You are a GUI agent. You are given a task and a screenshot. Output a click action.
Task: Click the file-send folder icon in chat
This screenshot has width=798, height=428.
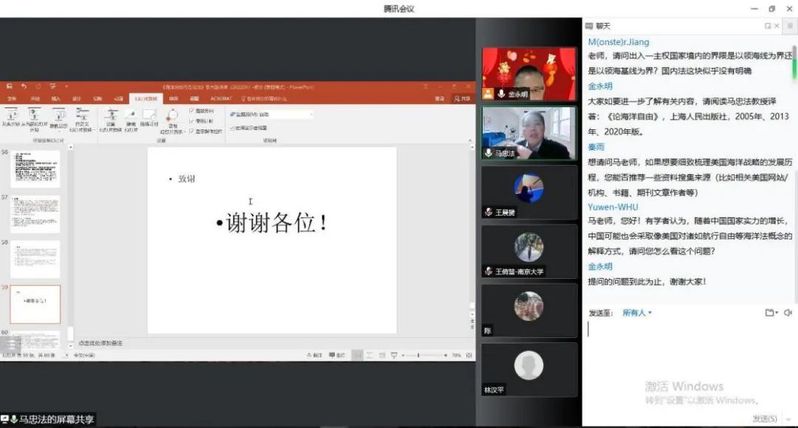769,312
